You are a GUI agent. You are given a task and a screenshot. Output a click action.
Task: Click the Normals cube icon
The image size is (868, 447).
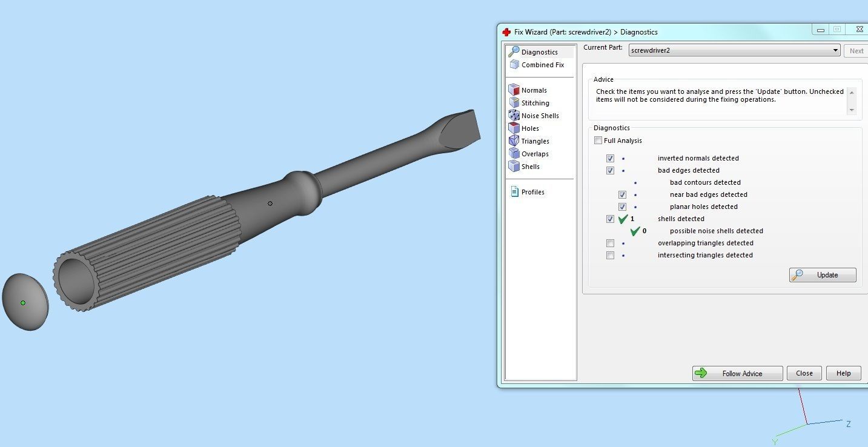pos(514,90)
